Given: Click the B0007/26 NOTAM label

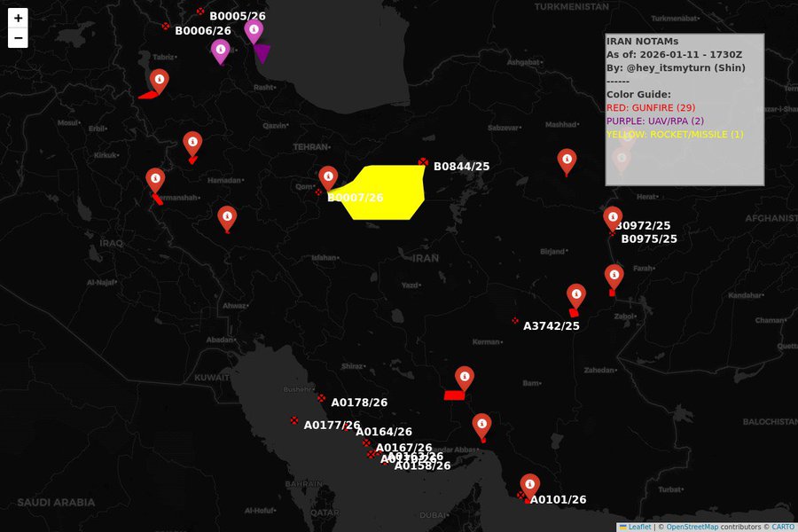Looking at the screenshot, I should tap(356, 198).
